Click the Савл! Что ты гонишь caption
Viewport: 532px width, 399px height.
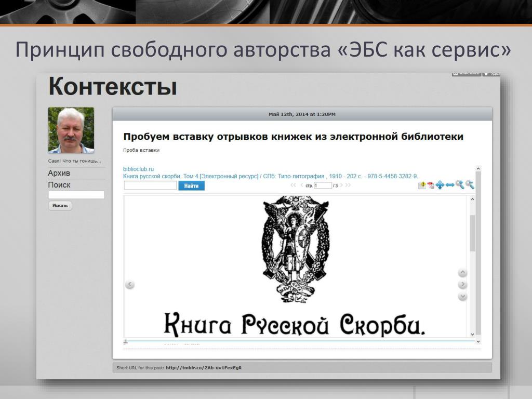point(75,161)
